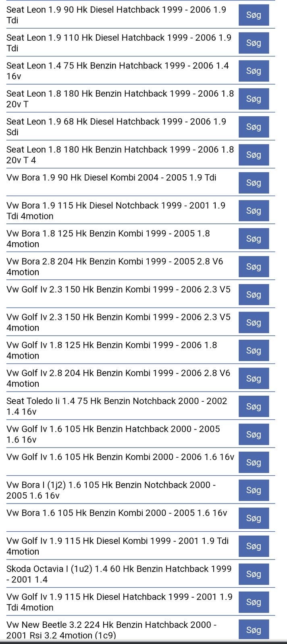This screenshot has height=644, width=287.
Task: Click Søg for Seat Leon 1.9 90 Hk Diesel
Action: 254,15
